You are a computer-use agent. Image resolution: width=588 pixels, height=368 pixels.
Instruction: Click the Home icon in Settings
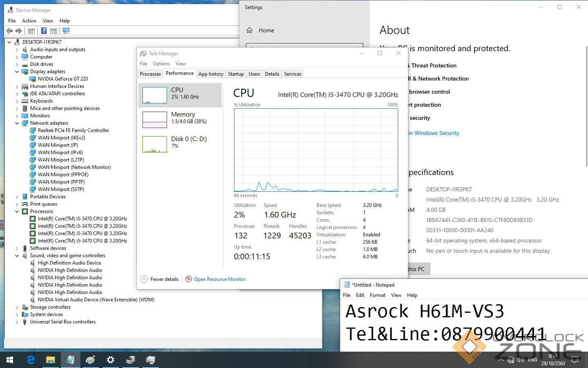[249, 30]
